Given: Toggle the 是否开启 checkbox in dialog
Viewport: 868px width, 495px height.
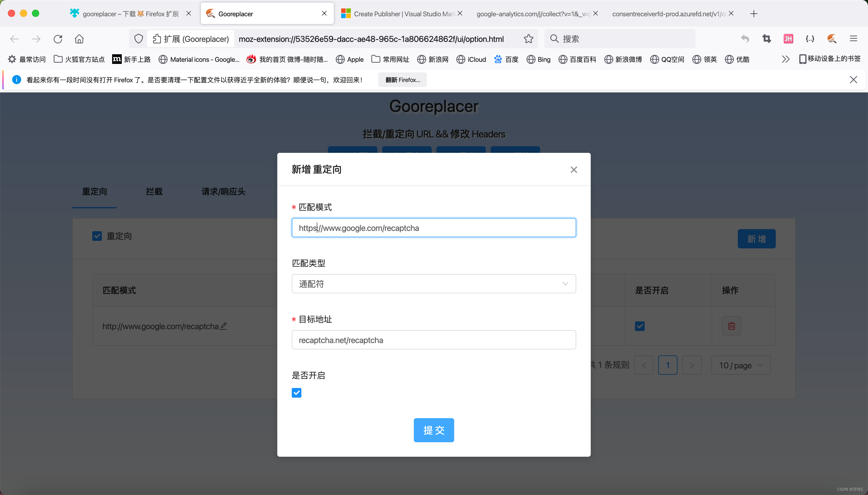Looking at the screenshot, I should [x=296, y=393].
